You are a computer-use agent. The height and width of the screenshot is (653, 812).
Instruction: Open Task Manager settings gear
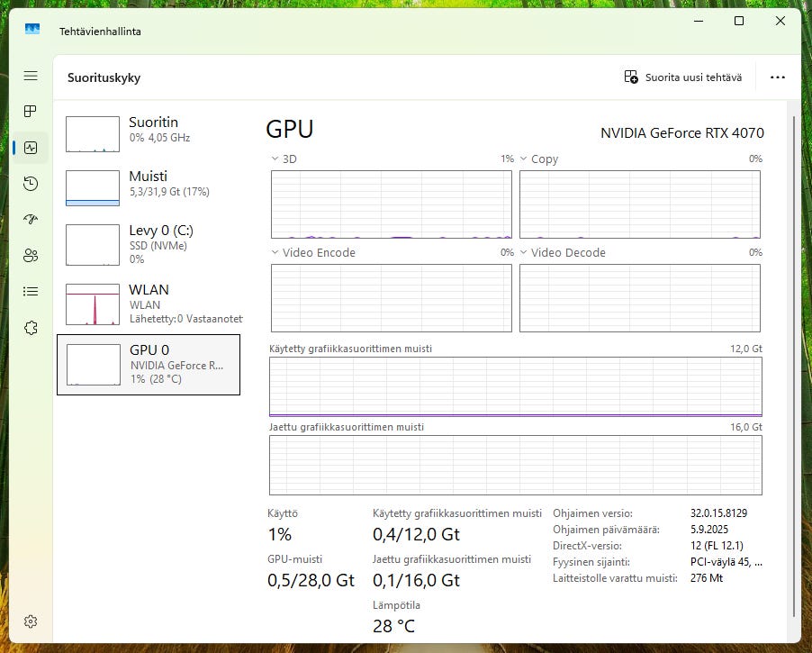31,621
